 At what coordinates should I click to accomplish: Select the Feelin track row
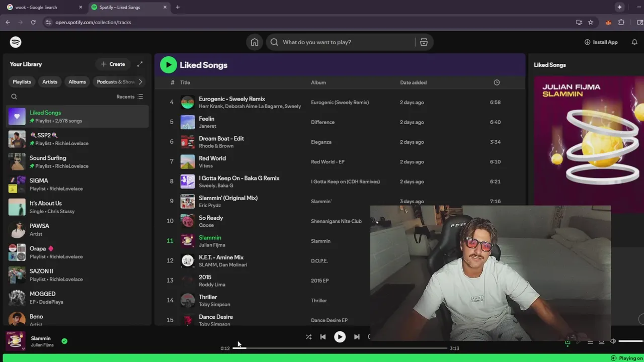click(x=340, y=122)
